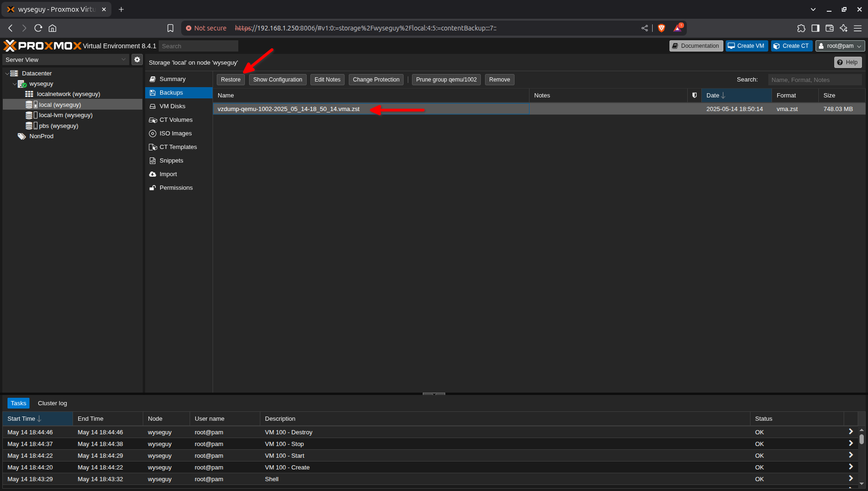This screenshot has height=491, width=868.
Task: Click Prune group qemu/1002 button
Action: click(x=446, y=80)
